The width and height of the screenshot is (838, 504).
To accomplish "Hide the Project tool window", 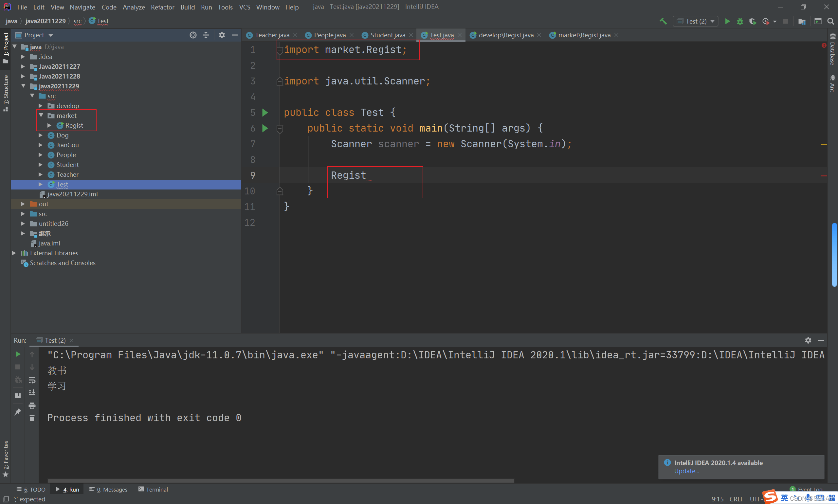I will point(234,35).
